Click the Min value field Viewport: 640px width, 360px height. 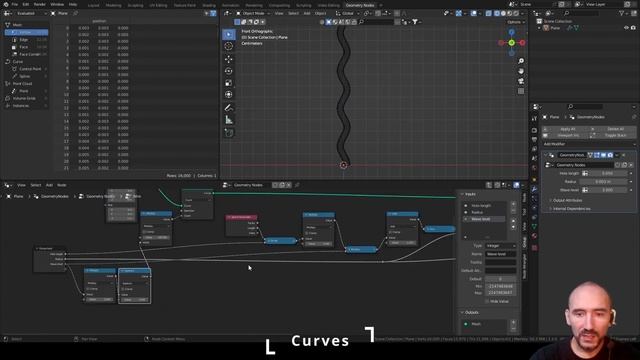pyautogui.click(x=501, y=286)
